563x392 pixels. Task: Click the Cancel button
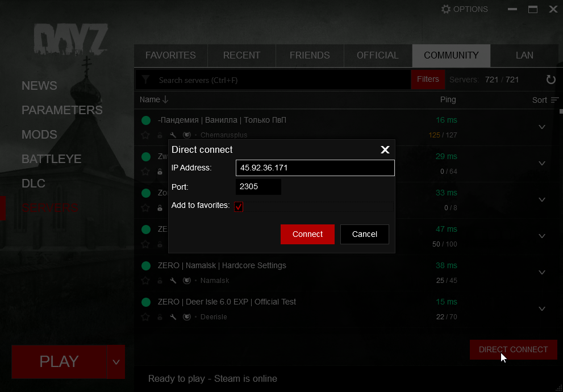(x=364, y=234)
